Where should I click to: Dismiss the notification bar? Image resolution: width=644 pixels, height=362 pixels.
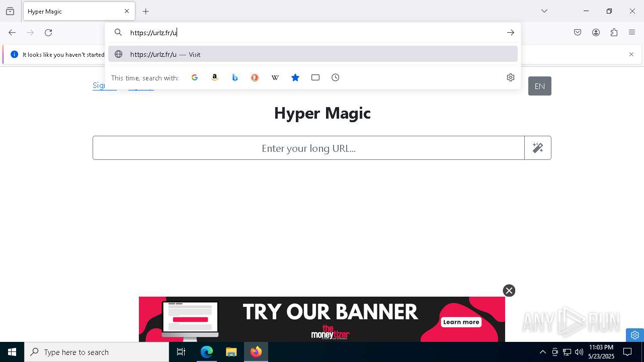click(631, 54)
